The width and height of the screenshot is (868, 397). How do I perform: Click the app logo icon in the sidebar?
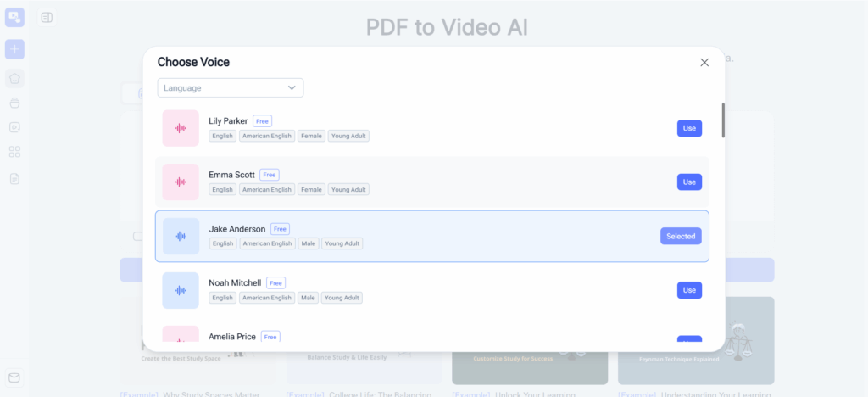[14, 17]
